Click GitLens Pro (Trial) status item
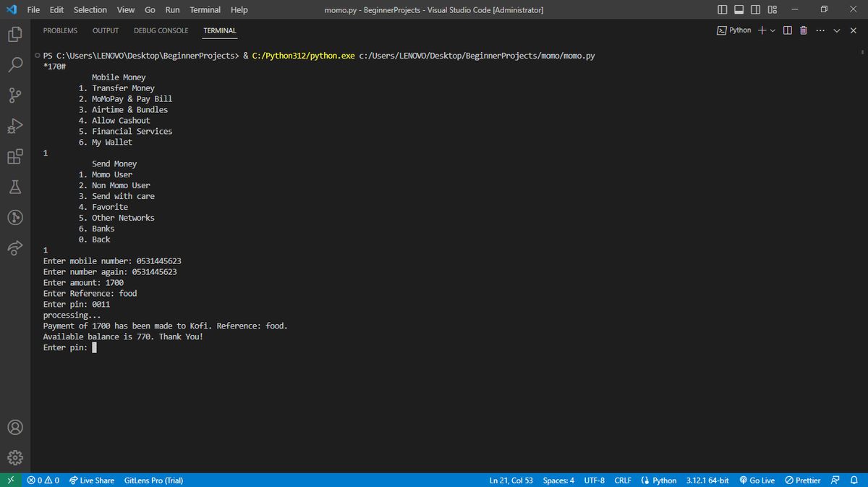This screenshot has width=868, height=487. (154, 480)
